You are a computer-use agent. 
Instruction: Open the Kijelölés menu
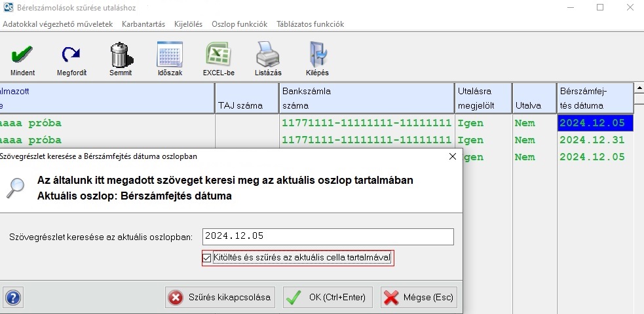pos(189,24)
